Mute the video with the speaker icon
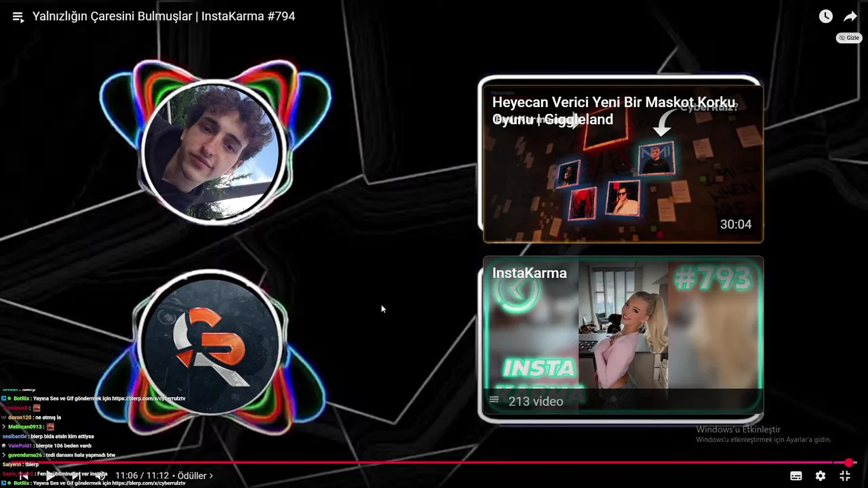 pyautogui.click(x=100, y=476)
